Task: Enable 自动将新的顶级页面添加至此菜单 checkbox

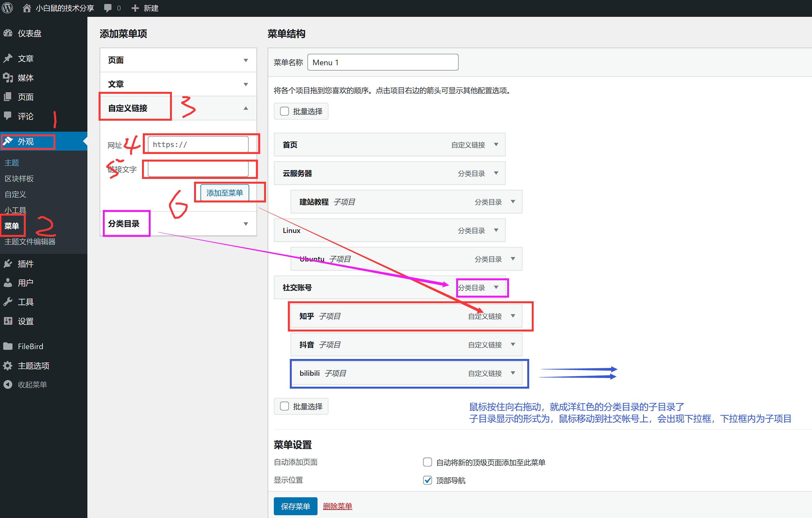Action: pyautogui.click(x=427, y=462)
